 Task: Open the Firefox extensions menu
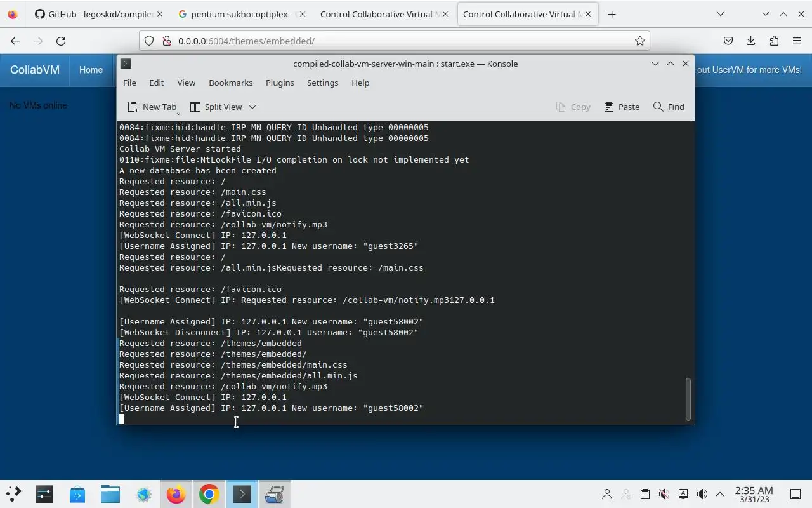[774, 41]
